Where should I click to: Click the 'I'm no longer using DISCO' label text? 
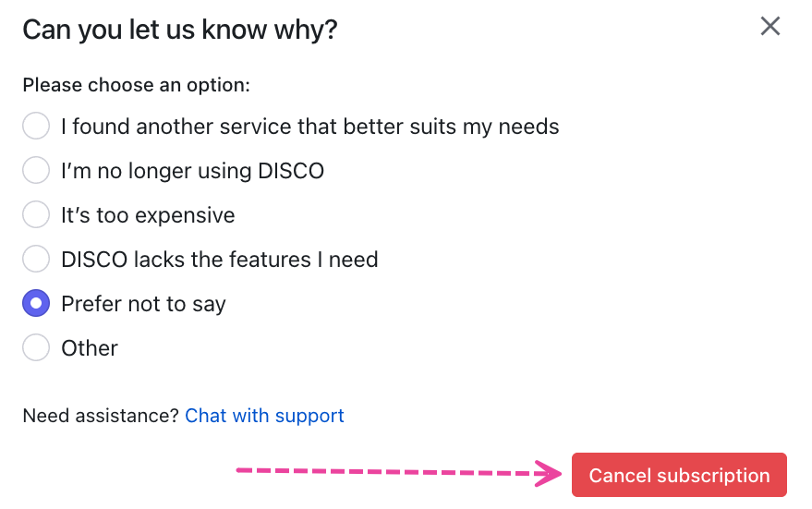(x=192, y=171)
